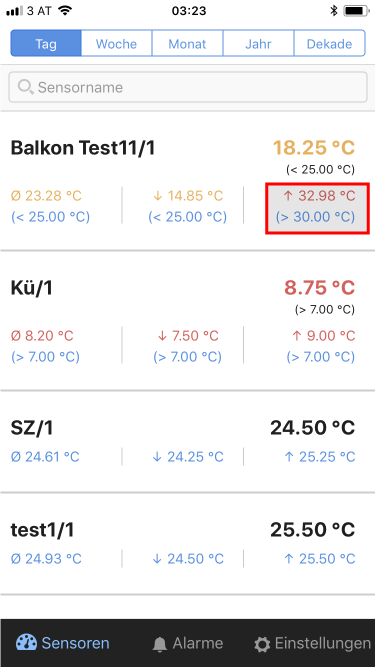Image resolution: width=375 pixels, height=667 pixels.
Task: Open the test1/1 sensor entry
Action: 188,544
